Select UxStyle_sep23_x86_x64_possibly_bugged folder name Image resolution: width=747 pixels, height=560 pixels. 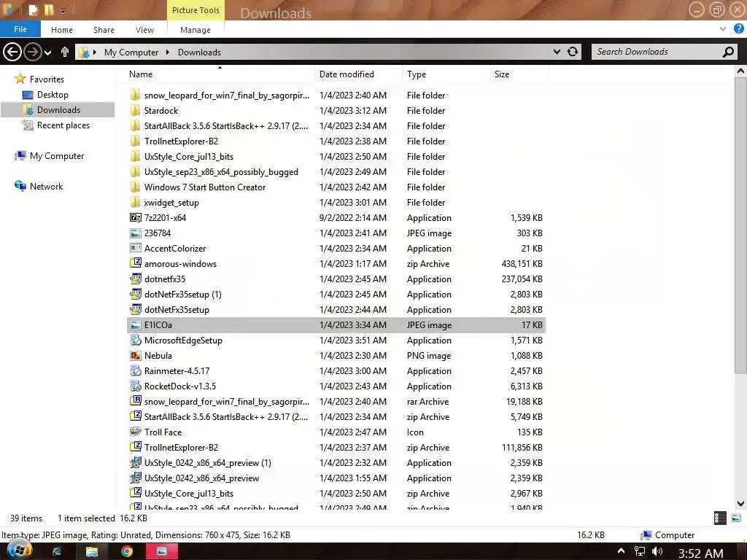[221, 172]
